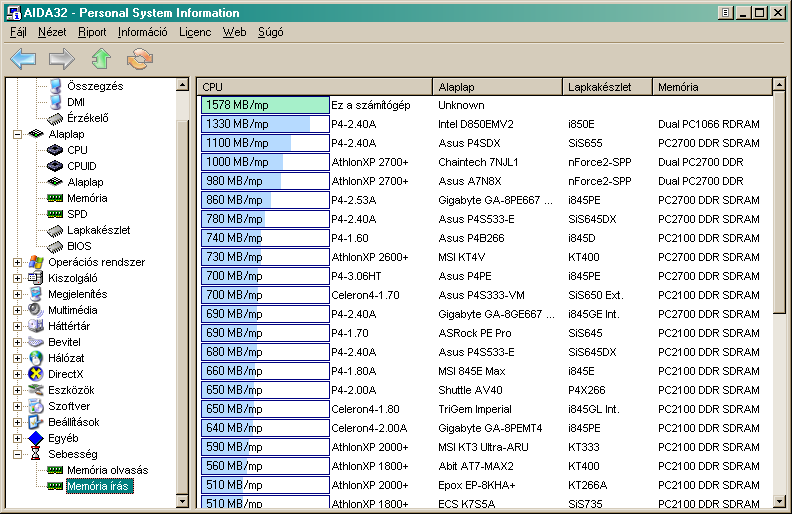
Task: Click the Eszközök devices icon
Action: pyautogui.click(x=36, y=390)
